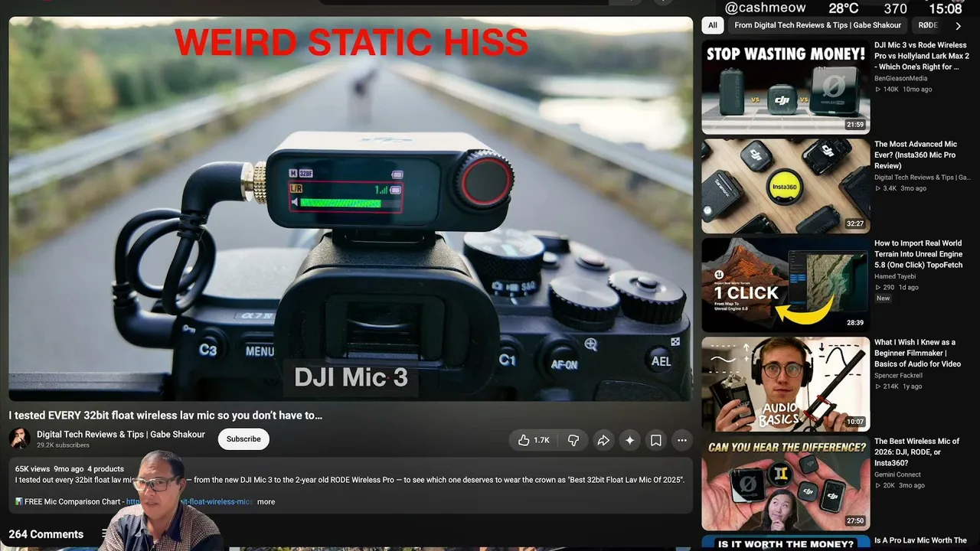Click the sparkle Ask icon

630,440
